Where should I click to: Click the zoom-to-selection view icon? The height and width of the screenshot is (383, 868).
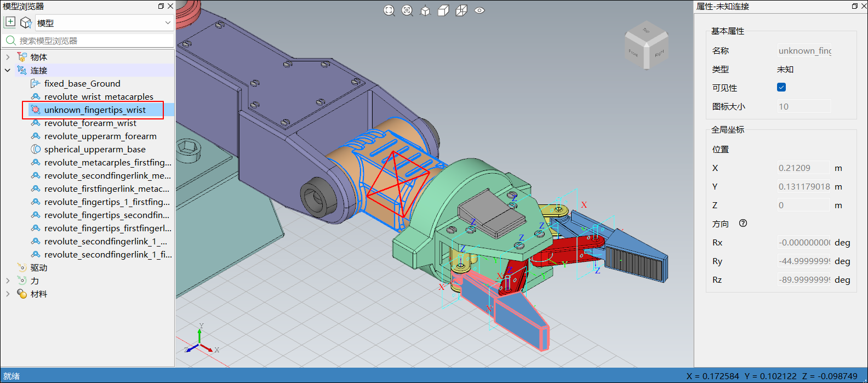[x=407, y=10]
